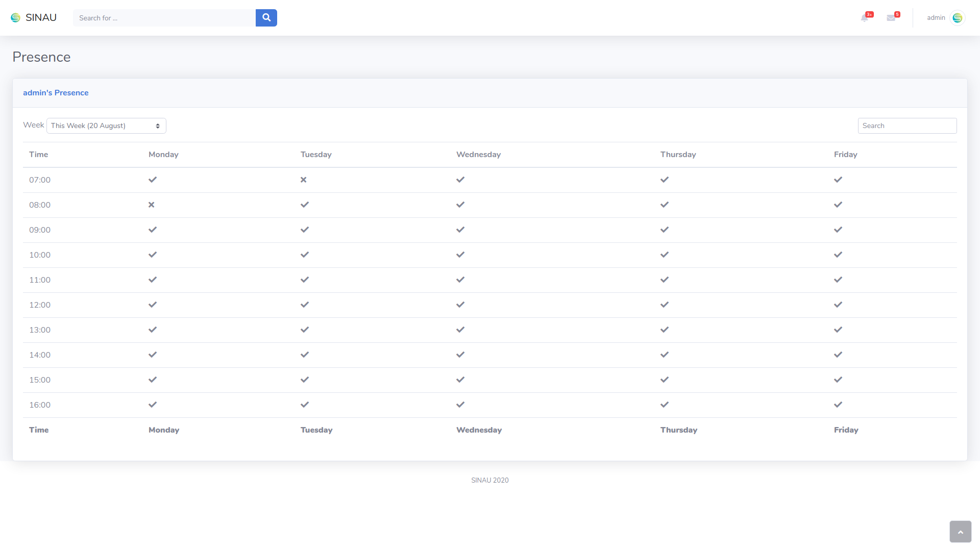Click the admin profile avatar

click(x=958, y=18)
